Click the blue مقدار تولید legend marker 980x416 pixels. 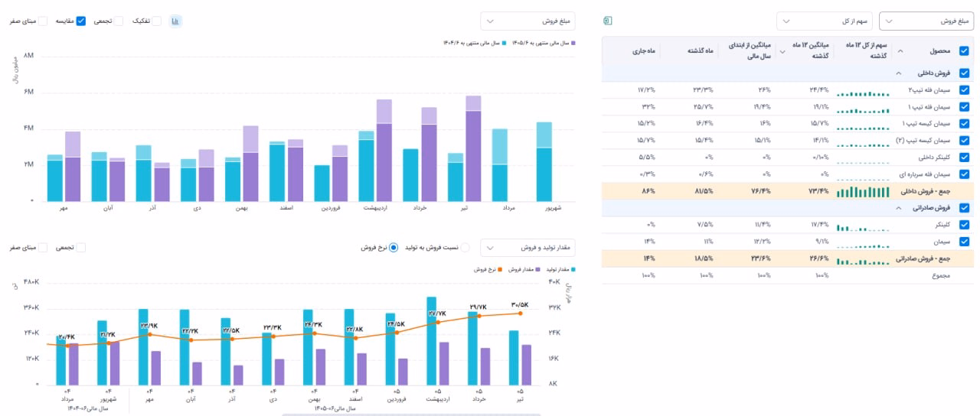[x=573, y=269]
